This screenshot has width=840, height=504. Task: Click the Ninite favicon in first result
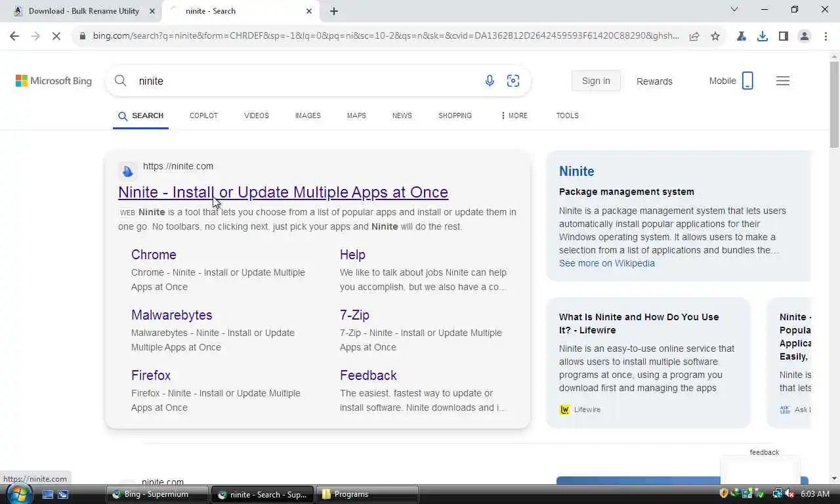128,171
